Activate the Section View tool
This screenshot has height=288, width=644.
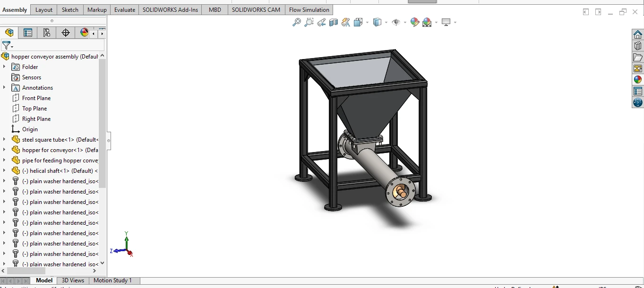click(334, 22)
